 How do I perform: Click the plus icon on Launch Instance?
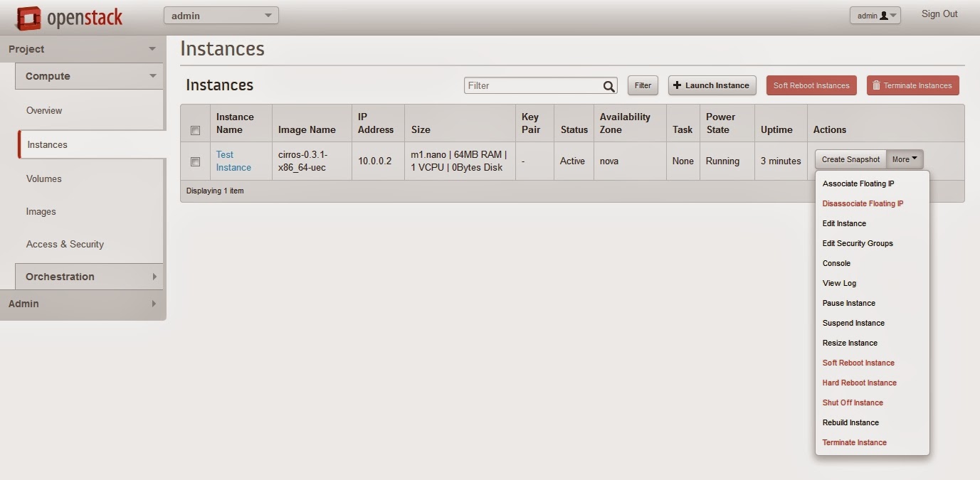click(675, 85)
